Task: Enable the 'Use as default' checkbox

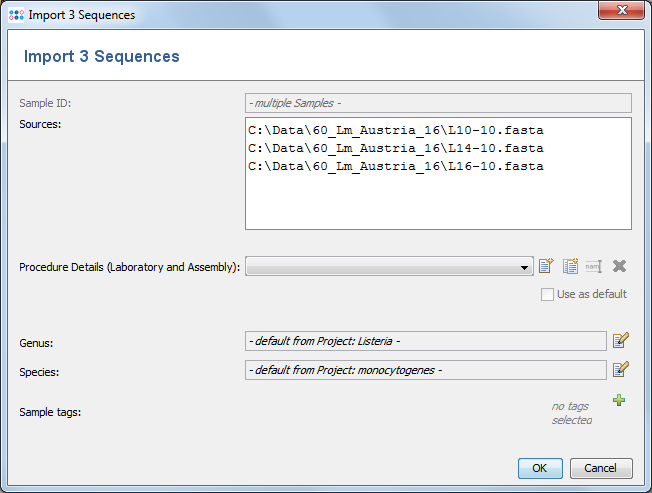Action: [x=547, y=294]
